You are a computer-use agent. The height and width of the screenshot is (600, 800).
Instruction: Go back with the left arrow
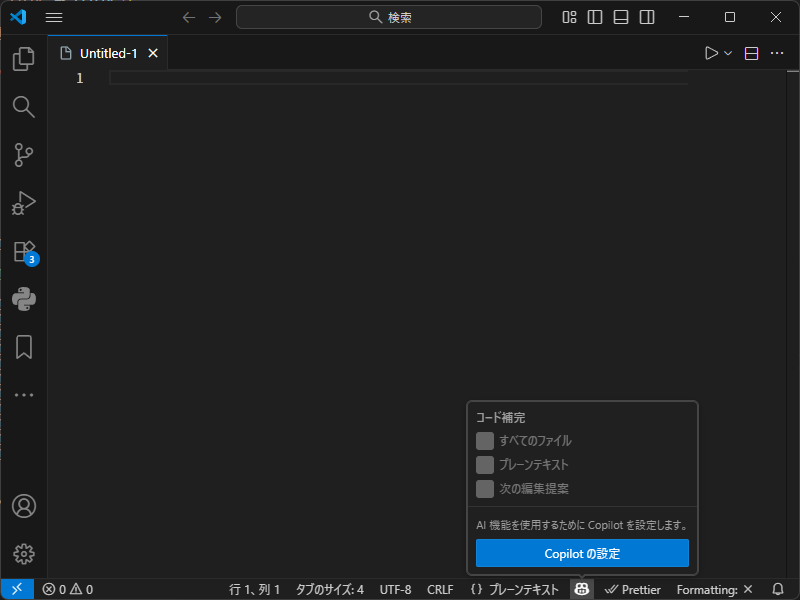tap(189, 17)
